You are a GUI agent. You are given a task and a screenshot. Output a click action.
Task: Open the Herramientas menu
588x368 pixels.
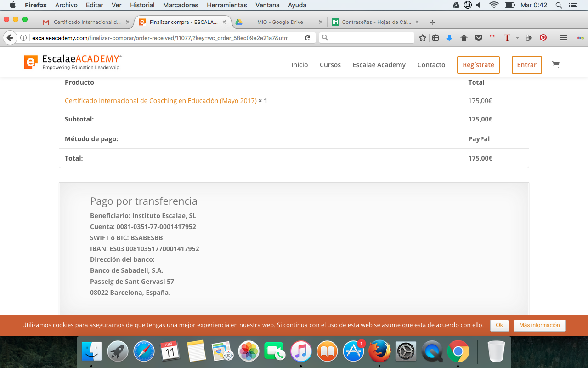coord(227,5)
